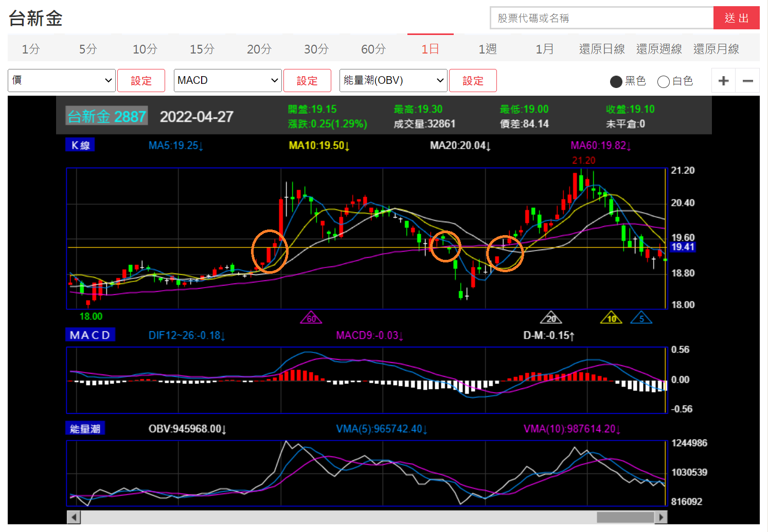This screenshot has height=532, width=768.
Task: Select the 1日 daily tab
Action: click(x=431, y=49)
